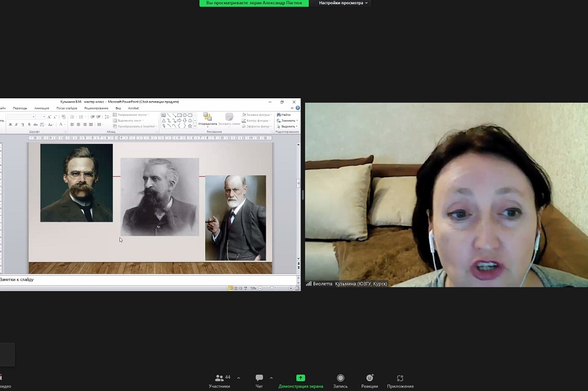588x391 pixels.
Task: Switch to Slide Sorter view
Action: (x=236, y=288)
